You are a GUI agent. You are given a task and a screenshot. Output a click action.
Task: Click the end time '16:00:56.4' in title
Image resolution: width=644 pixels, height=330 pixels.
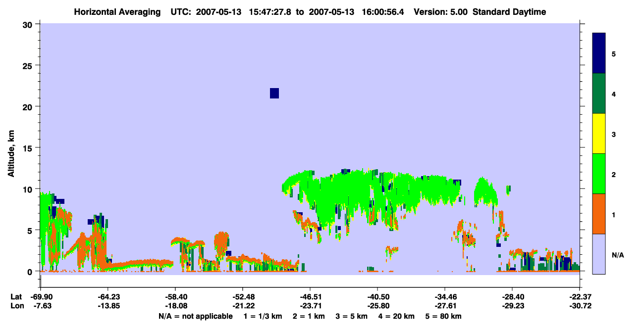(x=384, y=12)
